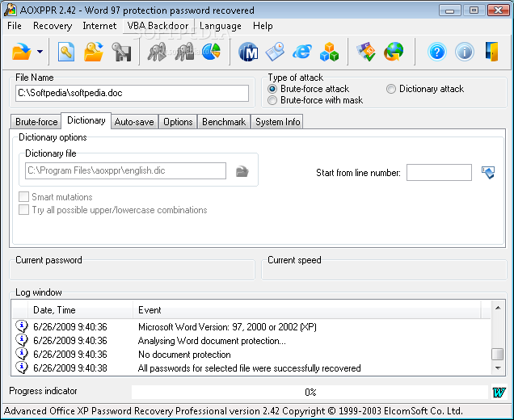Switch to the Brute-force tab

(36, 122)
